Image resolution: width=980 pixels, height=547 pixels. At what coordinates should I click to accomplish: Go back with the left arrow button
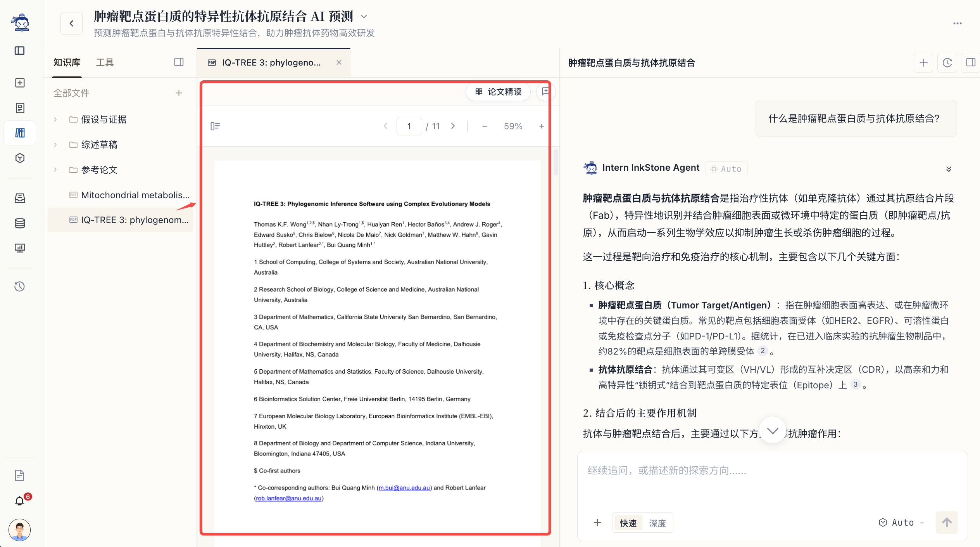[x=71, y=23]
